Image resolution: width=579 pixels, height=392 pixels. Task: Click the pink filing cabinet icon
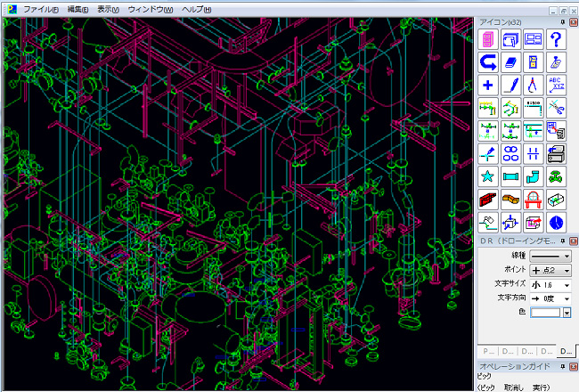click(x=488, y=39)
